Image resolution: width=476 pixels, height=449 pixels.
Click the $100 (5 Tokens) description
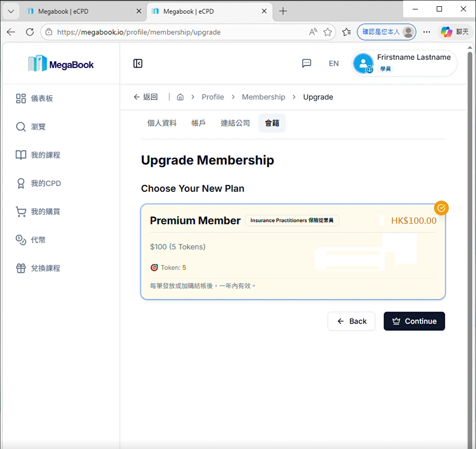coord(178,247)
